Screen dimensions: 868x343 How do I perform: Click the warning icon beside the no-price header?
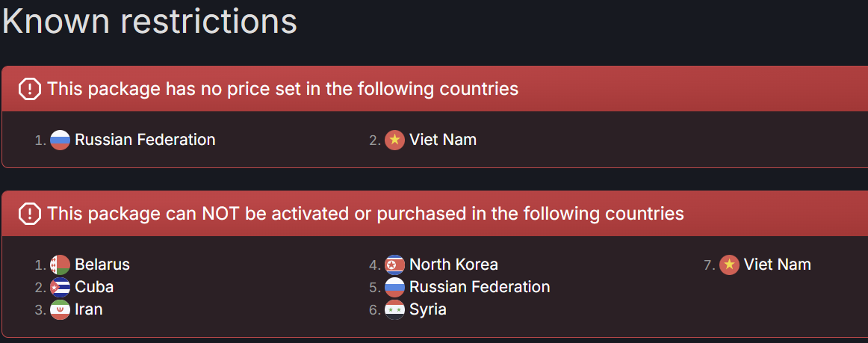[29, 90]
